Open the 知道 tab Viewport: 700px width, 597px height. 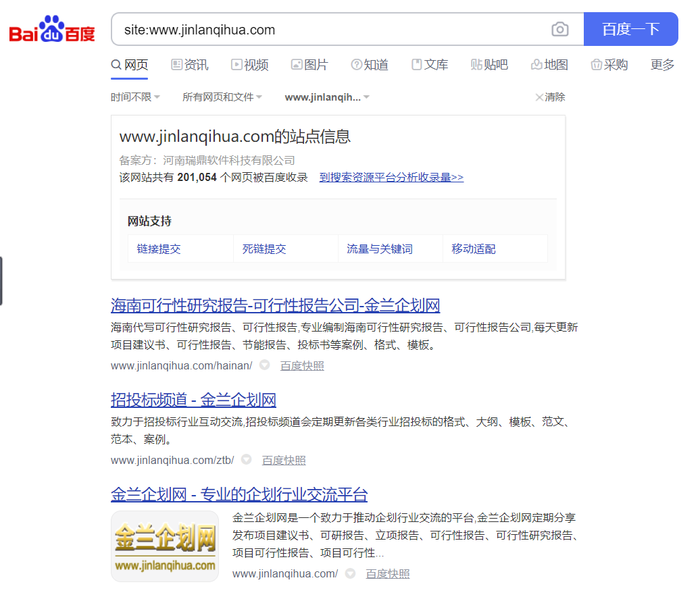(x=370, y=65)
